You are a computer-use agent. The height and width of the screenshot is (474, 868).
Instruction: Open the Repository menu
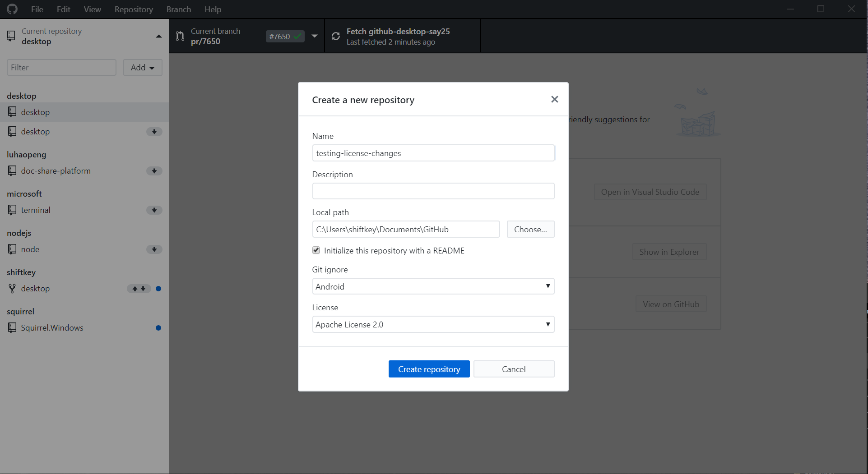tap(133, 9)
